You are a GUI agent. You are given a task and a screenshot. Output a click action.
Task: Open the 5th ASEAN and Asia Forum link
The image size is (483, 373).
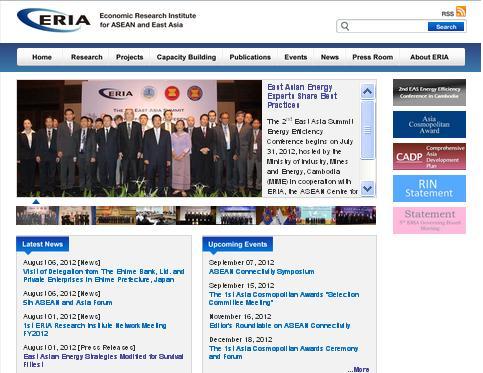[x=68, y=303]
